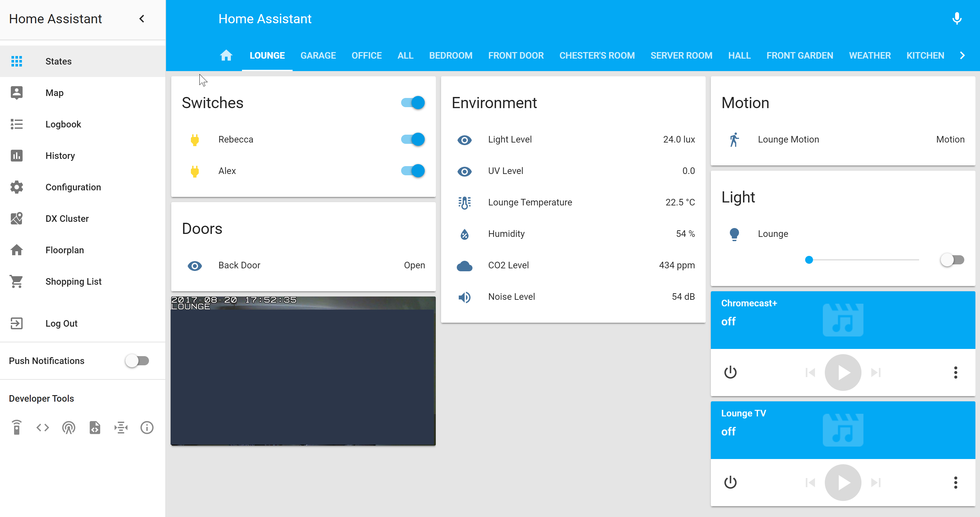Open Chromecast+ more options menu

[x=955, y=372]
